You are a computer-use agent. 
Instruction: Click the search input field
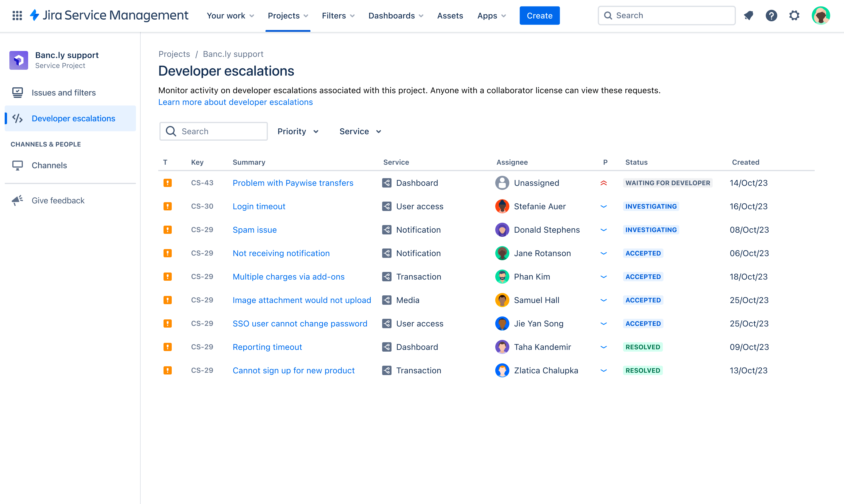[214, 131]
